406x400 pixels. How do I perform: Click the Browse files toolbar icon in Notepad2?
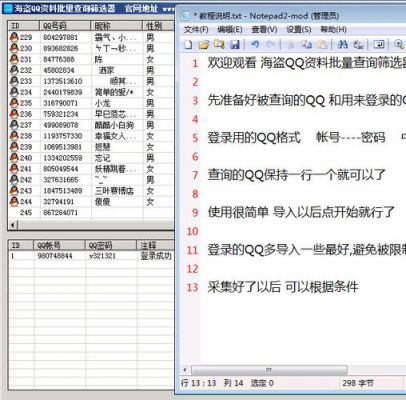click(x=219, y=44)
